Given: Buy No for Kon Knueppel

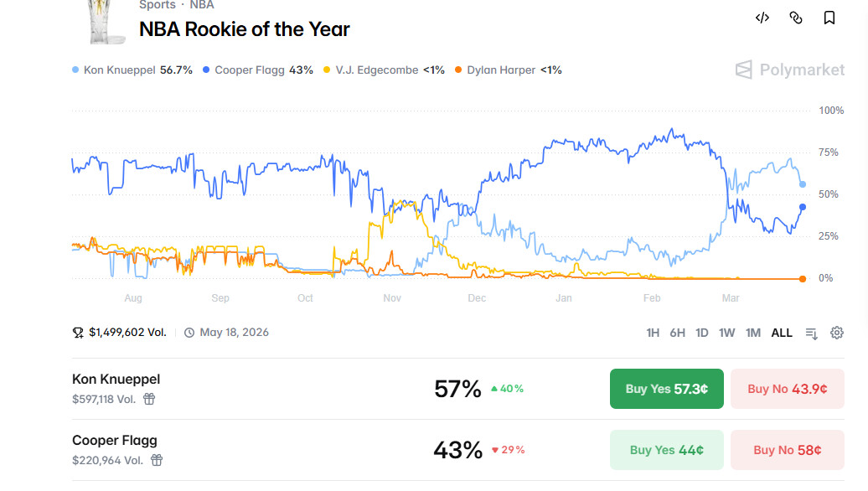Looking at the screenshot, I should 787,389.
